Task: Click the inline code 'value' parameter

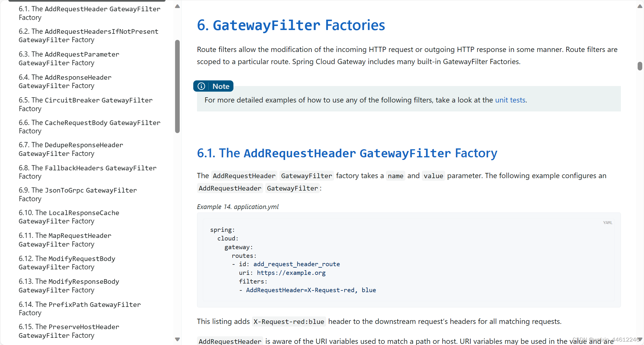Action: click(433, 176)
